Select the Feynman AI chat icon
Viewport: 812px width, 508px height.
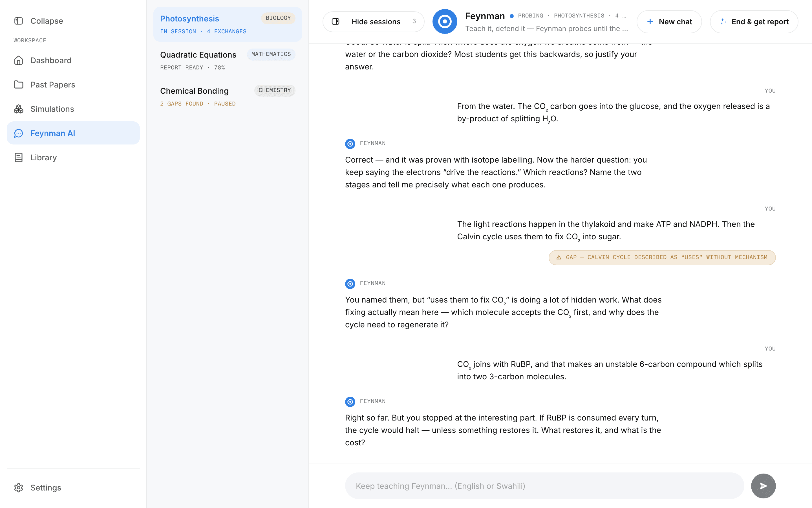click(x=18, y=133)
